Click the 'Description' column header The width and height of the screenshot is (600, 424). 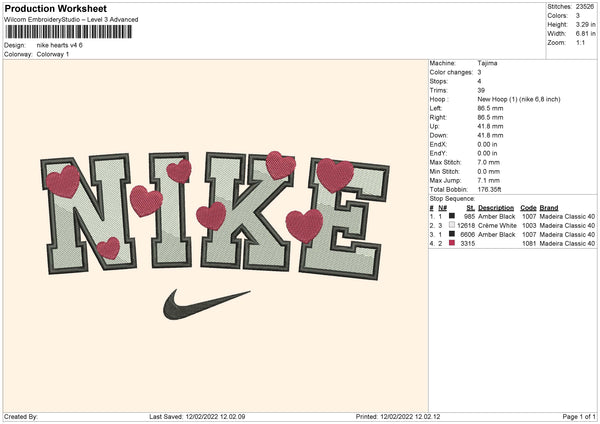pos(496,207)
